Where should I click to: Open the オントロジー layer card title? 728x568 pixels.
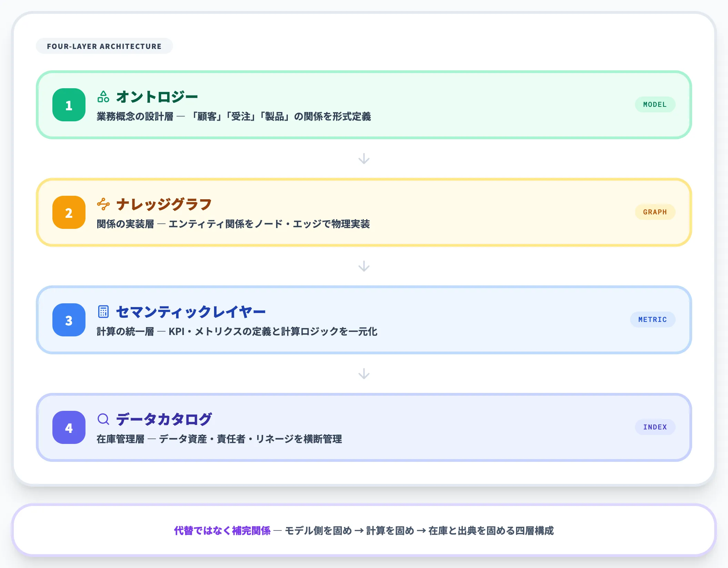click(x=157, y=97)
